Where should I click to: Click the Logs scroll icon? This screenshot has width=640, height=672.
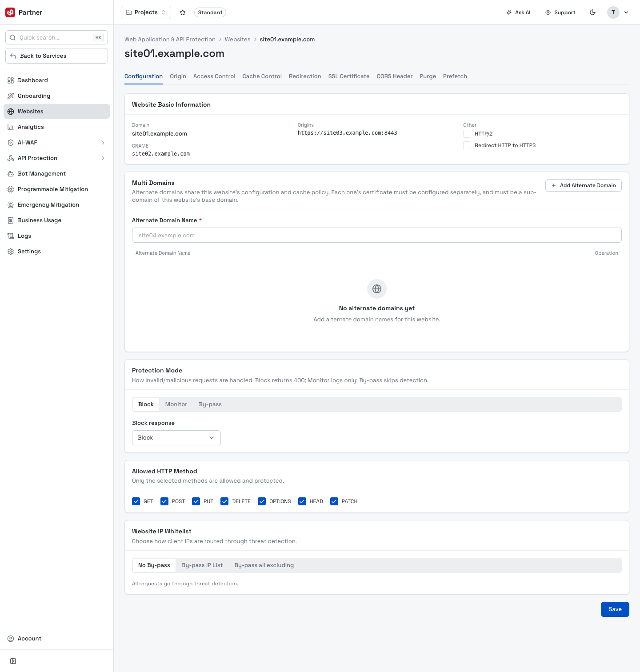pyautogui.click(x=11, y=236)
